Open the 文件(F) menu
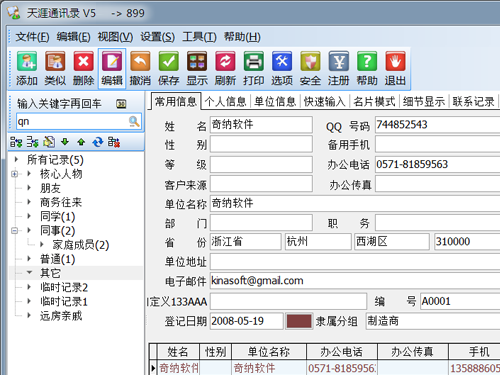 click(x=32, y=37)
